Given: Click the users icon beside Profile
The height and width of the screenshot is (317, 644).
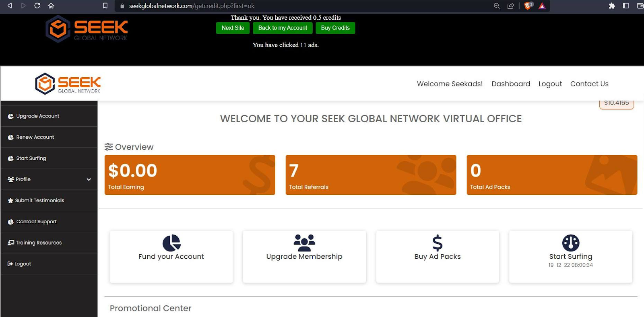Looking at the screenshot, I should pos(11,179).
